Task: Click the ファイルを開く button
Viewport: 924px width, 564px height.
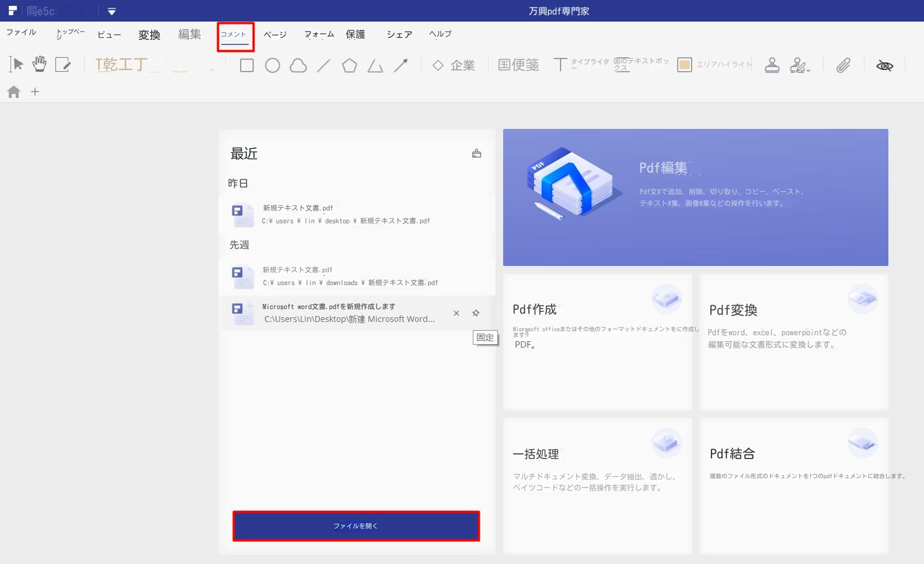Action: [356, 526]
